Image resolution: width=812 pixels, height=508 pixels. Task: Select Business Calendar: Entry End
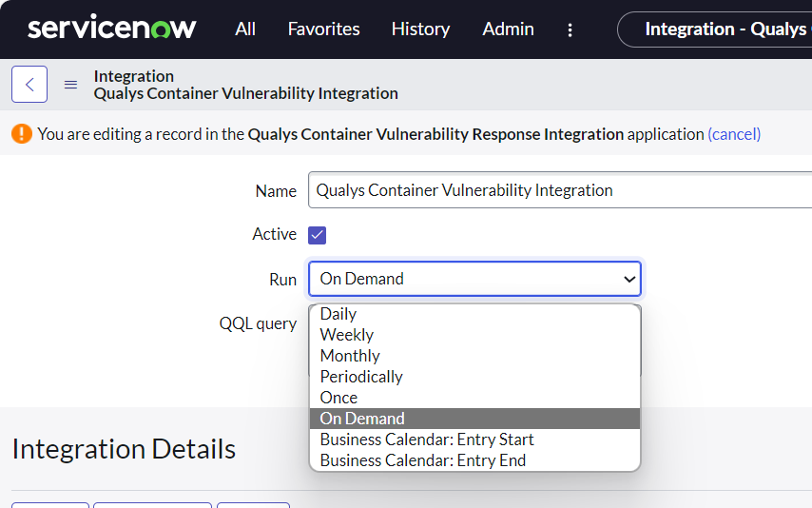coord(474,460)
